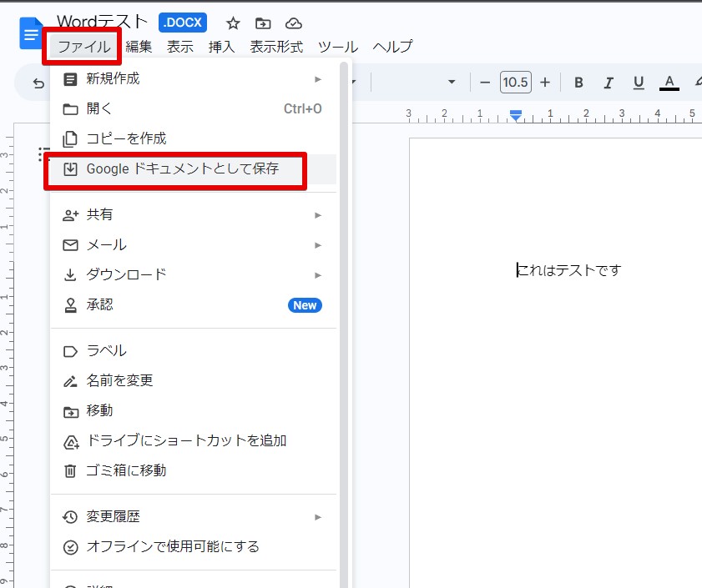Toggle bold formatting
702x588 pixels.
coord(578,83)
